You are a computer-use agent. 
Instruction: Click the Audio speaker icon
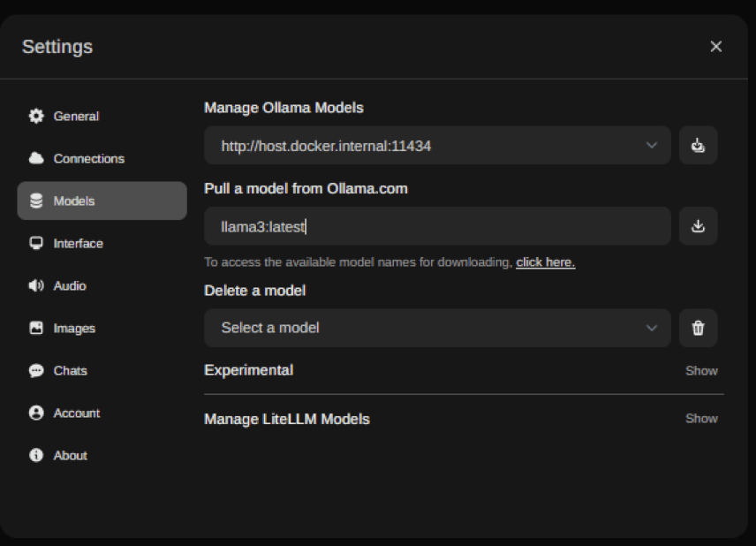click(x=36, y=285)
